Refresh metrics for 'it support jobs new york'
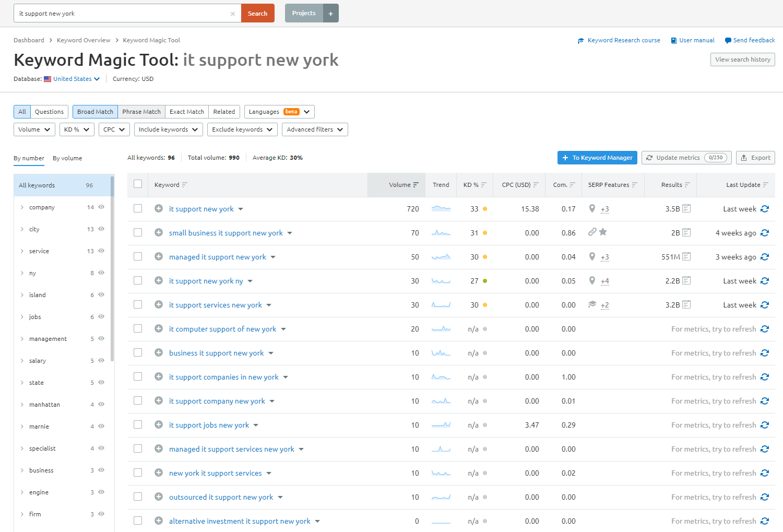 point(765,425)
